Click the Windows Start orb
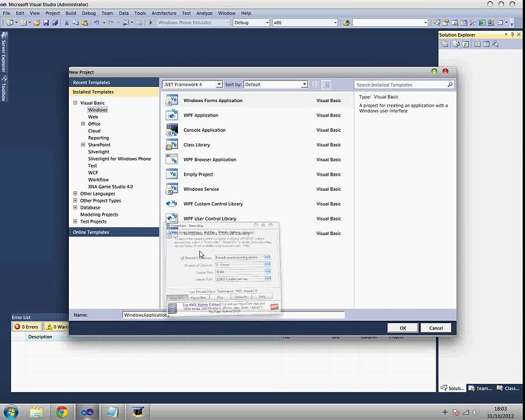The height and width of the screenshot is (420, 525). 10,412
